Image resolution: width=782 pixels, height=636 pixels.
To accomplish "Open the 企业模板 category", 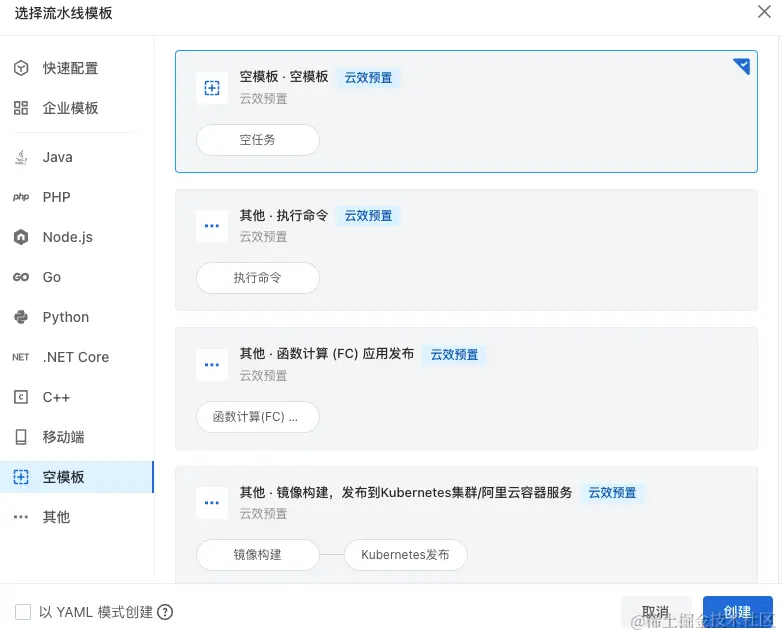I will (x=77, y=108).
